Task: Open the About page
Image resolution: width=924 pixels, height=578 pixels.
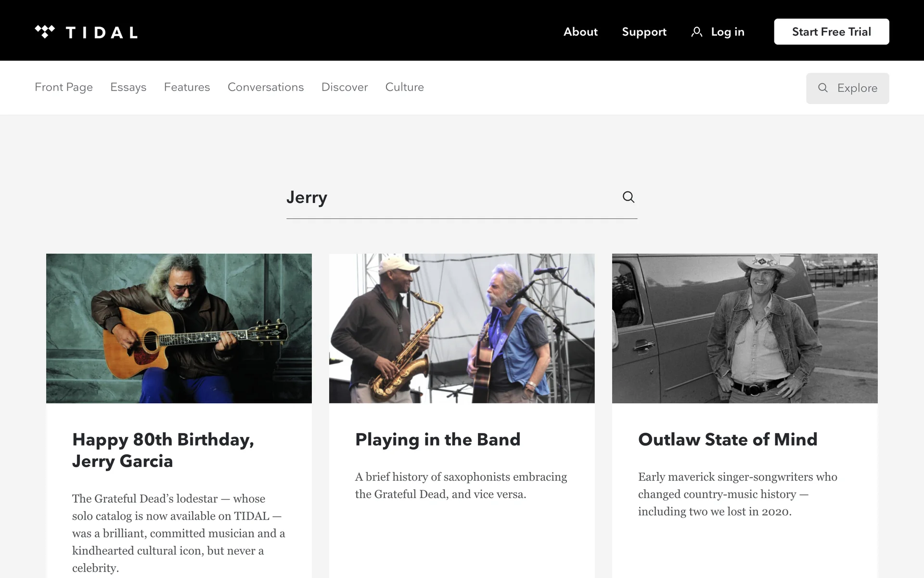Action: [x=580, y=32]
